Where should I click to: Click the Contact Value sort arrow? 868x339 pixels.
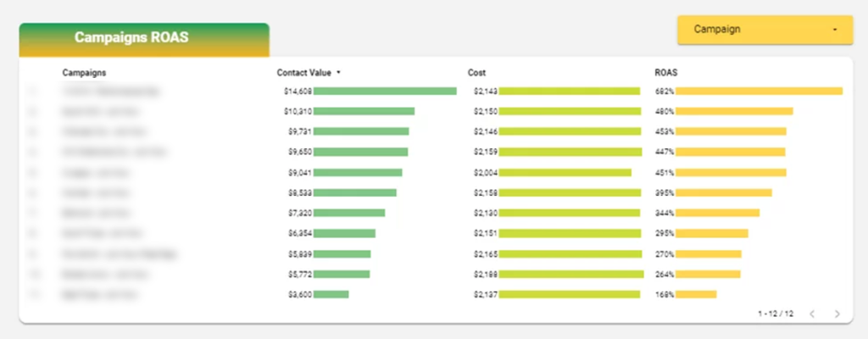point(339,73)
